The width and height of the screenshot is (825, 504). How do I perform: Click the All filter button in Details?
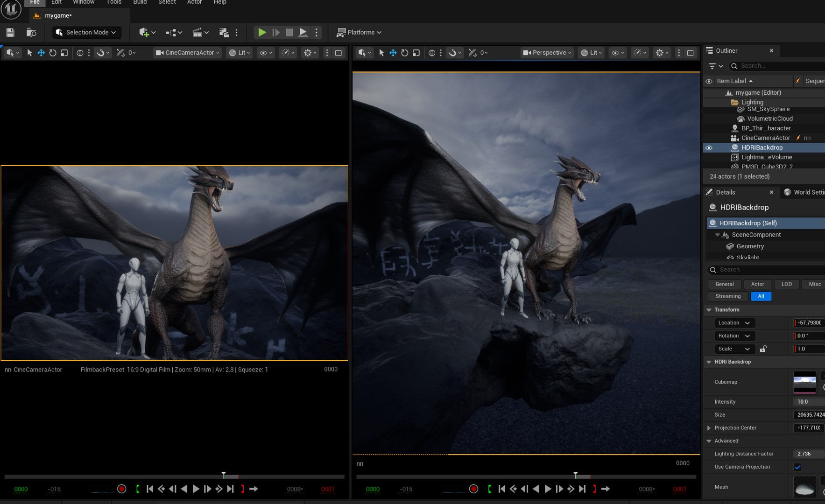pos(761,296)
